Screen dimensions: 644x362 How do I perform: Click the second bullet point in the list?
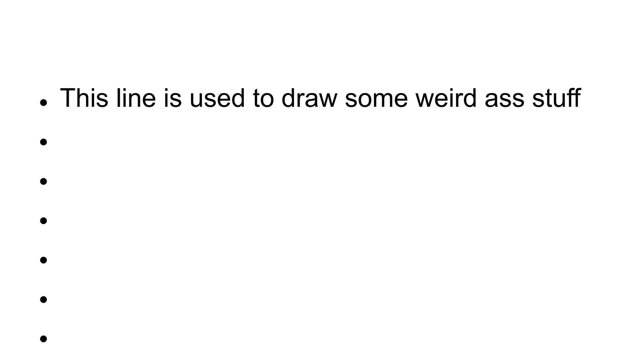tap(43, 142)
